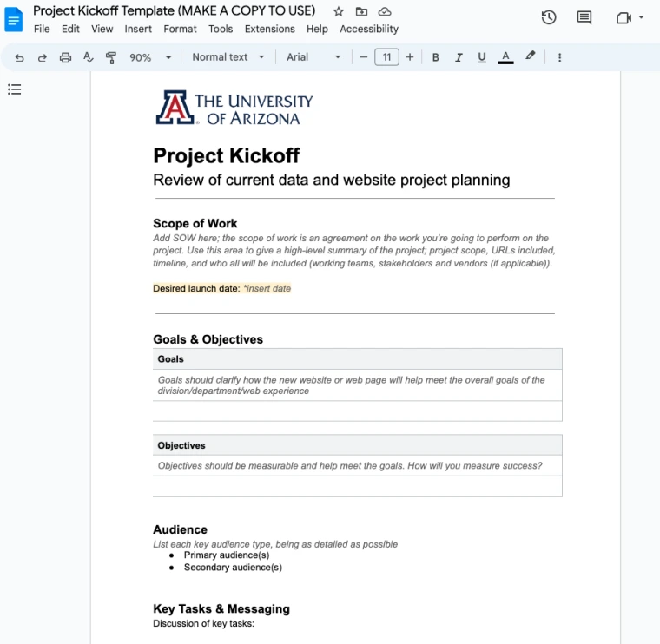Open the Accessibility menu
The height and width of the screenshot is (644, 660).
(x=369, y=29)
